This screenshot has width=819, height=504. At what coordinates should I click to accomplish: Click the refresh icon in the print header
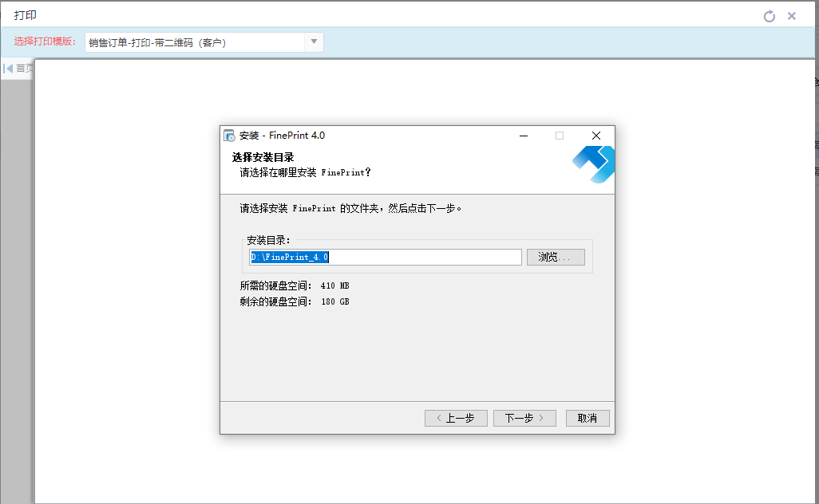(770, 16)
